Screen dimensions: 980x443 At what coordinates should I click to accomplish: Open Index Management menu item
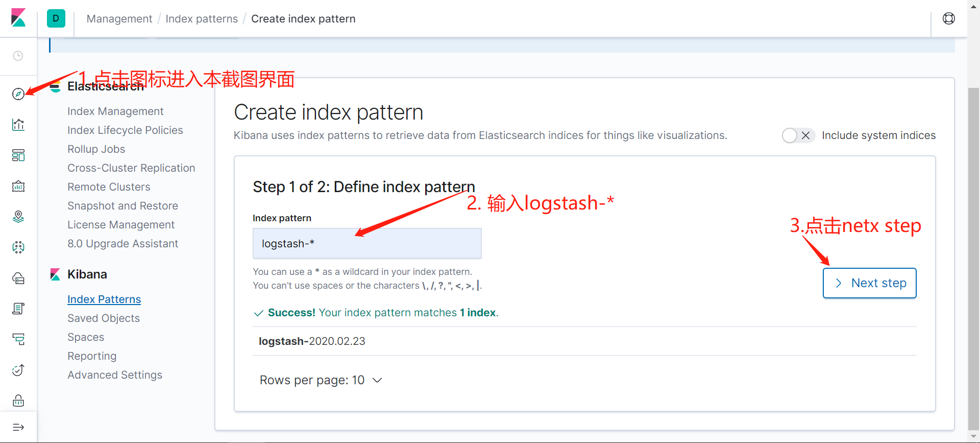tap(115, 111)
